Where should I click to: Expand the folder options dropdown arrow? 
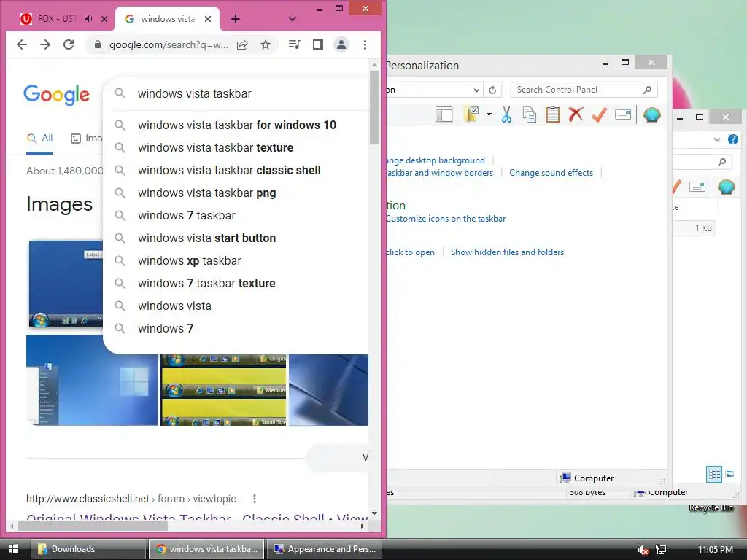(489, 114)
